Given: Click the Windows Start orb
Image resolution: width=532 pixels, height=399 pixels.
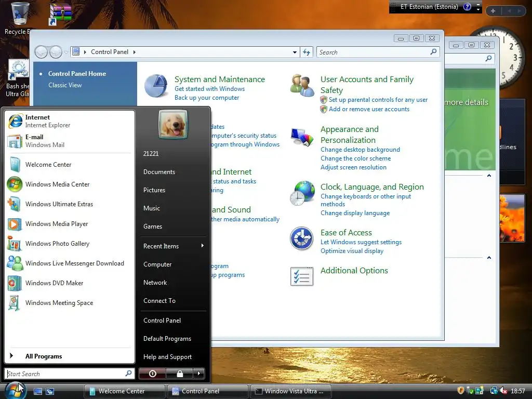Looking at the screenshot, I should 15,390.
